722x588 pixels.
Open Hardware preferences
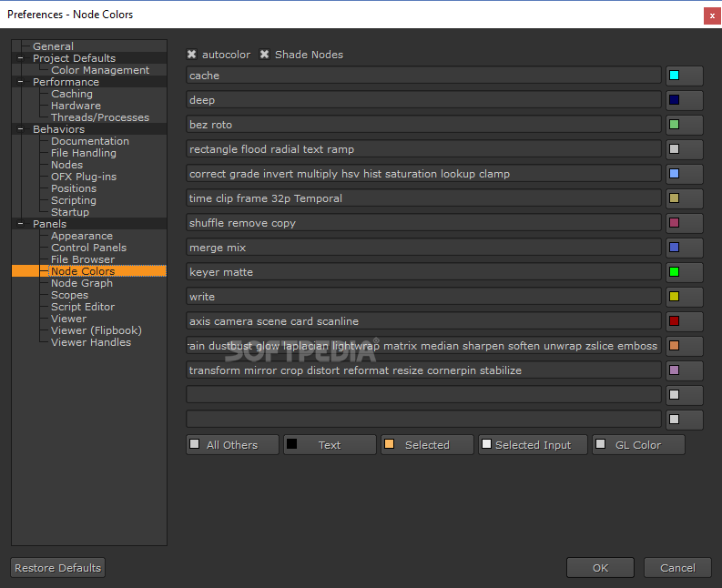coord(76,106)
